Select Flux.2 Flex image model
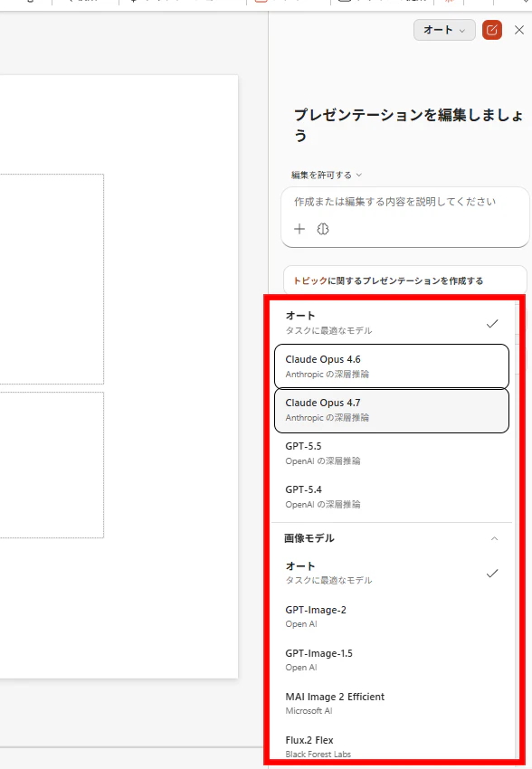 click(x=393, y=746)
